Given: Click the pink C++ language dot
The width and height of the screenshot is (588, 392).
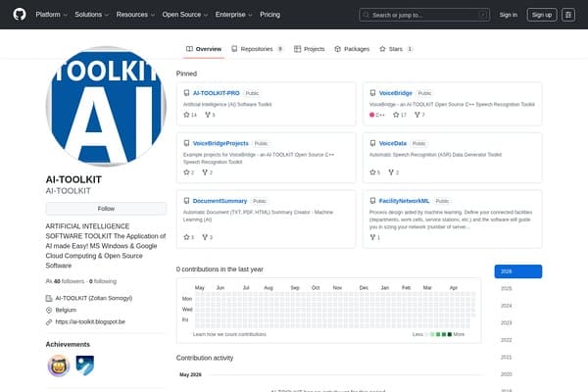Looking at the screenshot, I should (x=372, y=115).
